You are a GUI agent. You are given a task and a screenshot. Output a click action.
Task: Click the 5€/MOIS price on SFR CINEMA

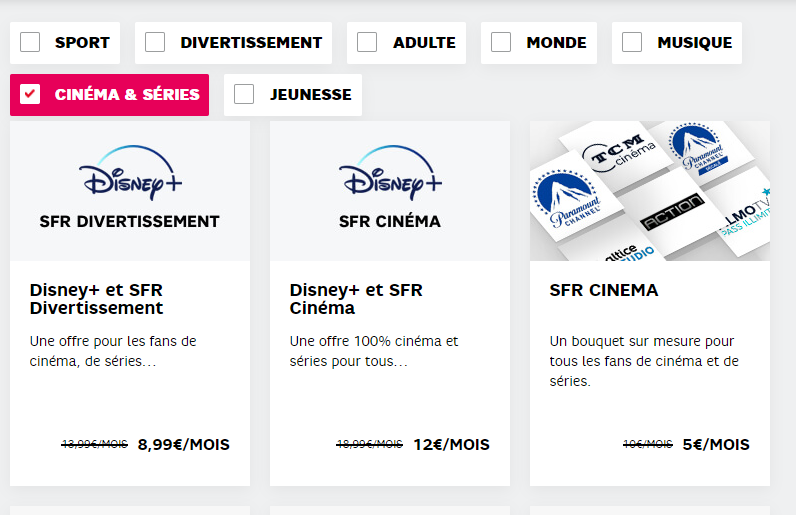(x=716, y=445)
